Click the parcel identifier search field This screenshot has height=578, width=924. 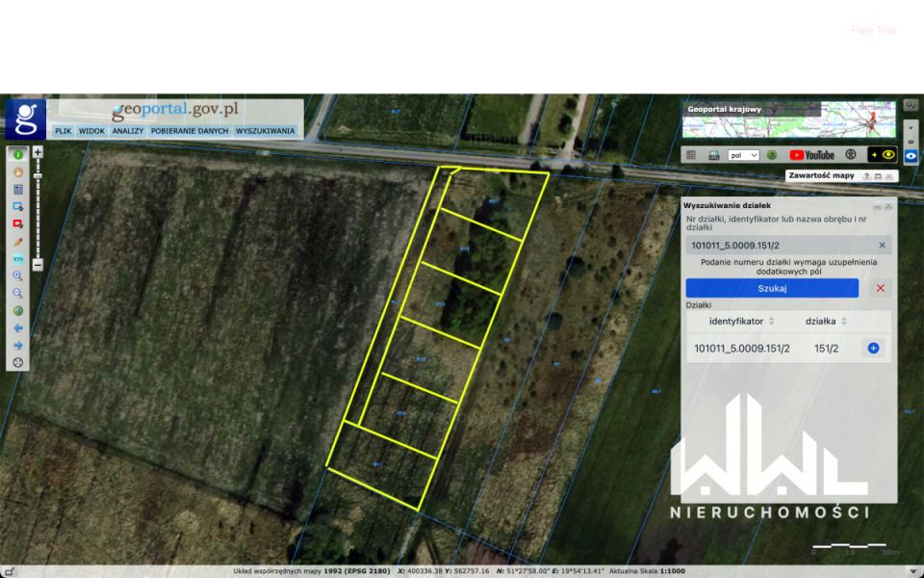(780, 245)
